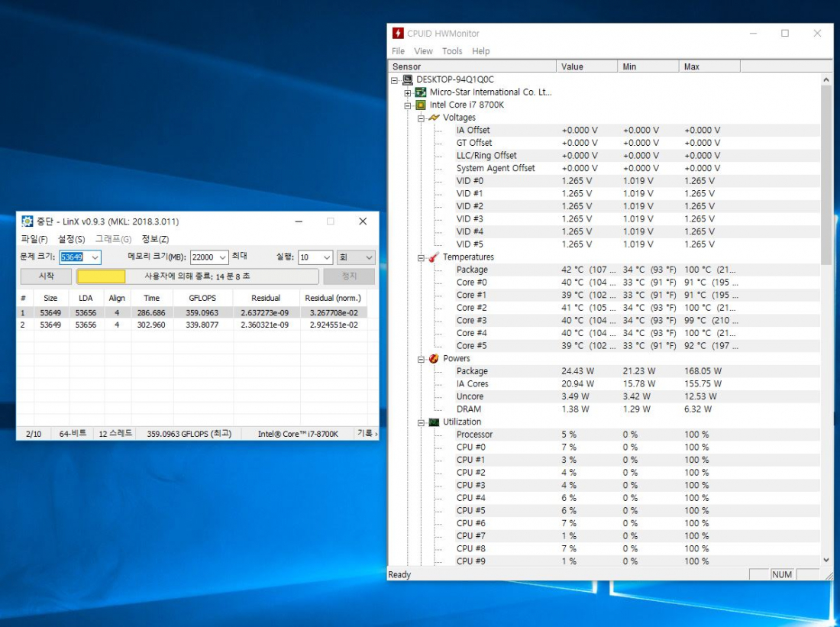
Task: Open the 메모리 크기 (memory size) dropdown
Action: (x=221, y=258)
